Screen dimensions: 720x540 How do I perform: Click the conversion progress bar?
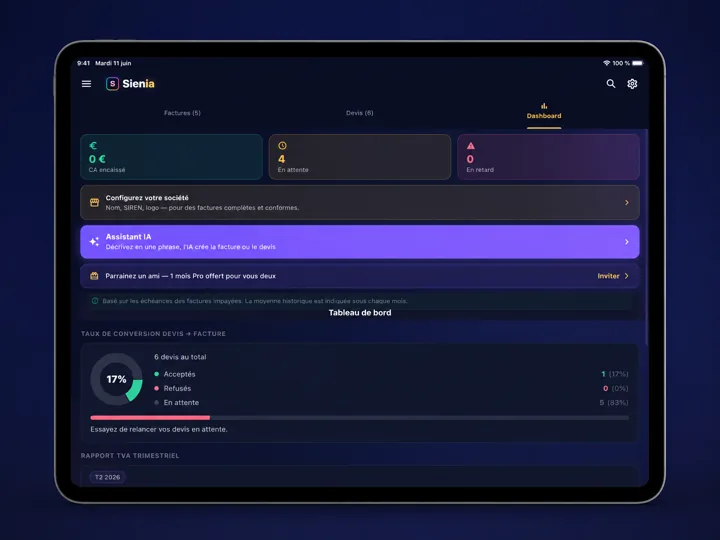360,418
